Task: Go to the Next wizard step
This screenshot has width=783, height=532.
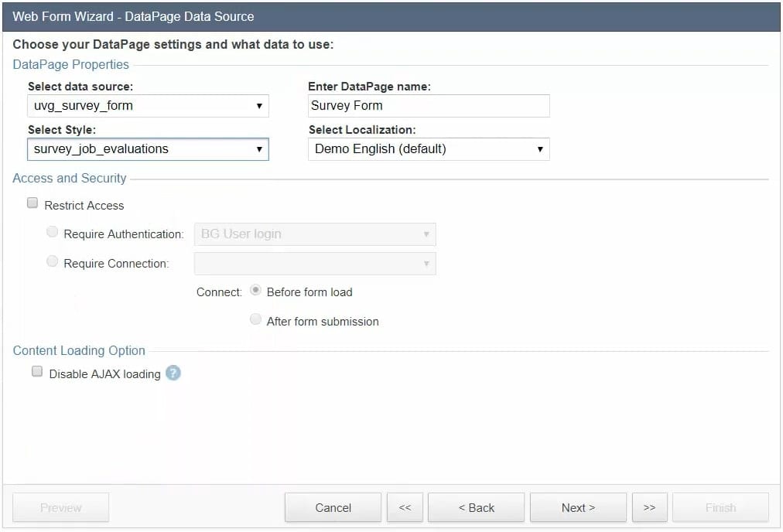Action: (x=578, y=508)
